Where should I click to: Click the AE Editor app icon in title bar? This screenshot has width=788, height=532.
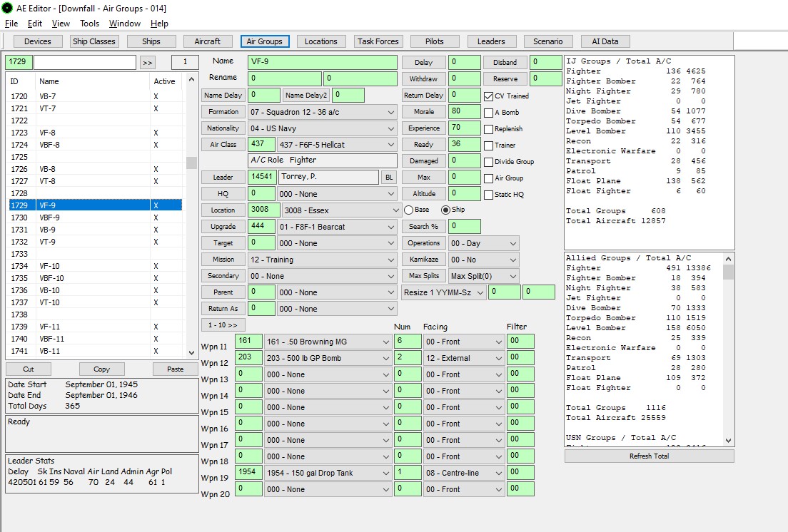[x=7, y=8]
